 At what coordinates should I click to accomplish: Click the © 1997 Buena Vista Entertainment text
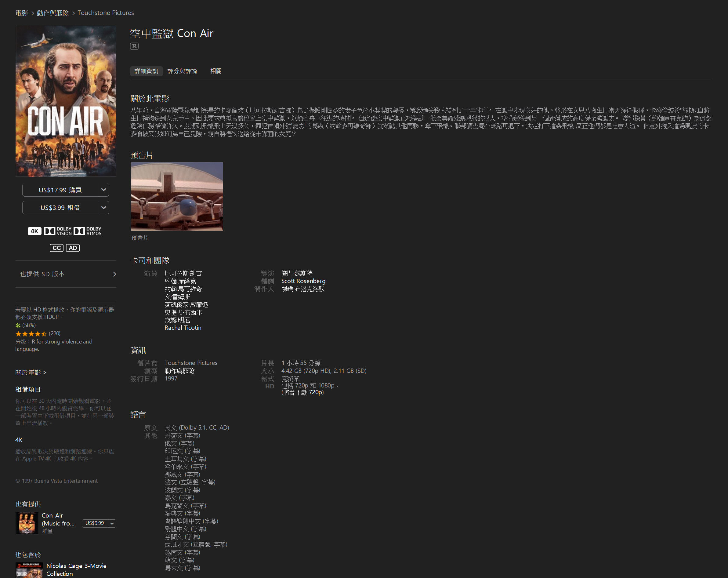[56, 481]
